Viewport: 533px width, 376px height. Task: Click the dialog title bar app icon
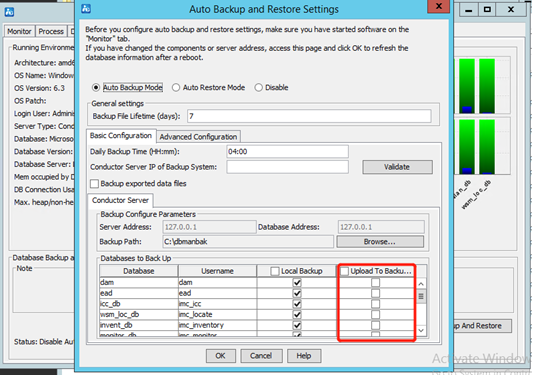click(x=86, y=8)
